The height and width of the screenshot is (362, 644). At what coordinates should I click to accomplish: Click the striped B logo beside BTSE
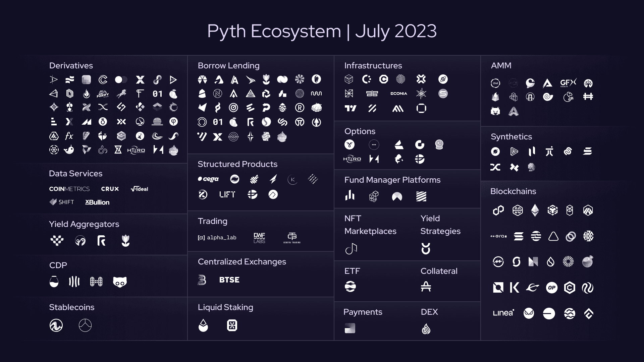pos(202,280)
